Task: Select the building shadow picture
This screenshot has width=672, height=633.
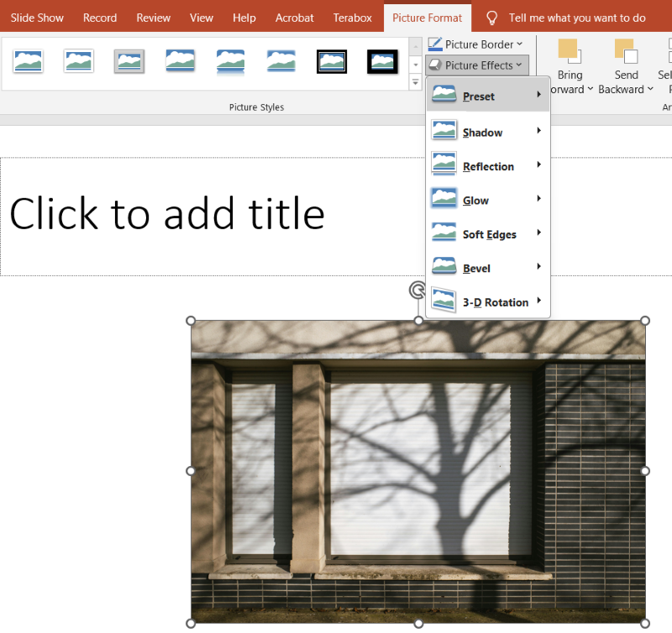Action: pos(417,471)
